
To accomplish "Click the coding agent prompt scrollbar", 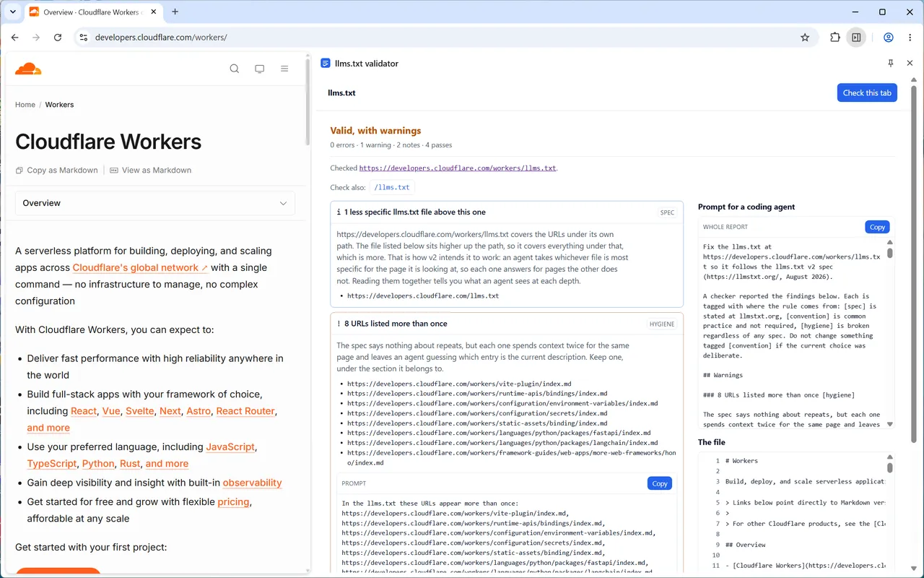I will point(890,253).
